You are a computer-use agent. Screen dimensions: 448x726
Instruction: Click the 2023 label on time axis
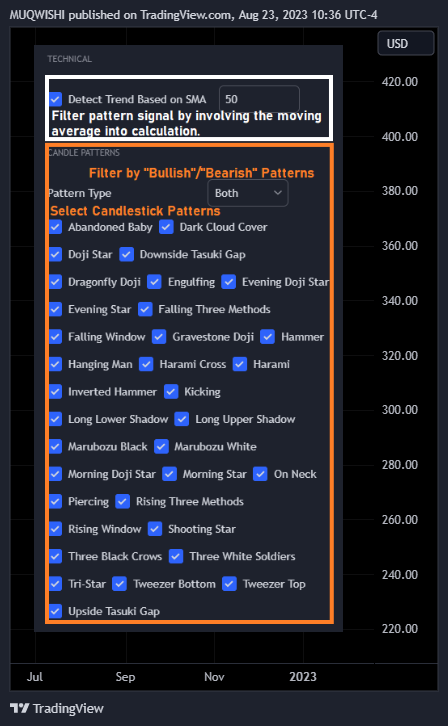point(303,676)
